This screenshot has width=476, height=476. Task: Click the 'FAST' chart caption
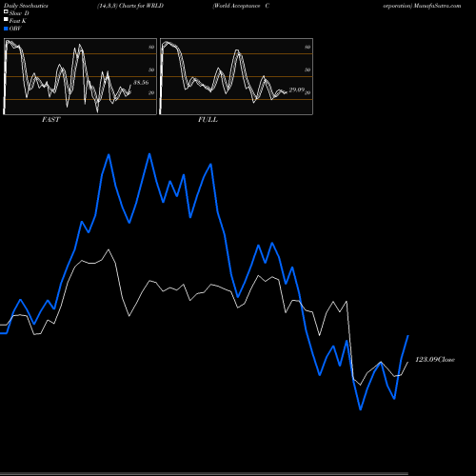(x=50, y=120)
